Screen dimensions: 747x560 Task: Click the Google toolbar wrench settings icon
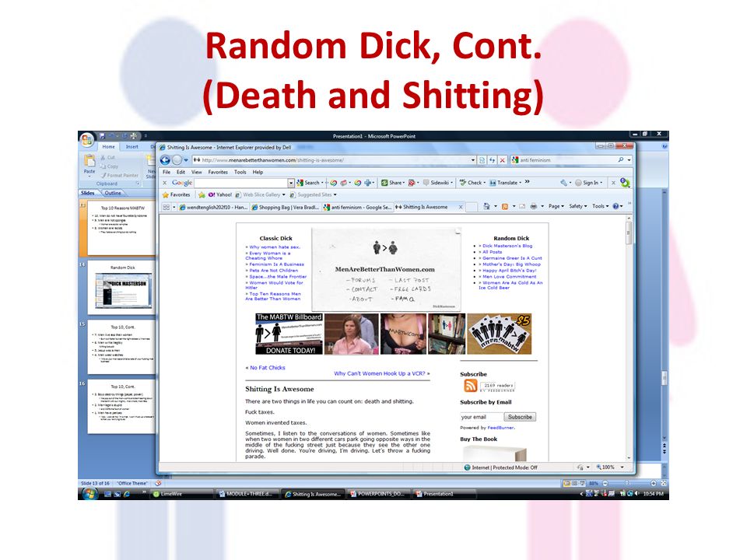point(563,182)
